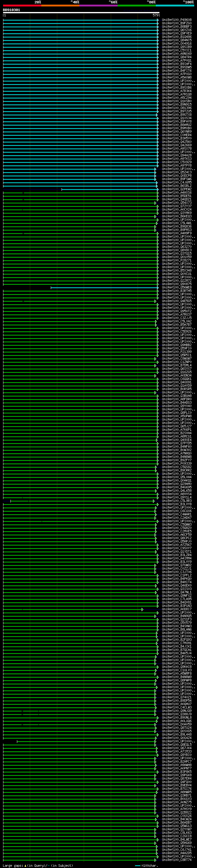The height and width of the screenshot is (868, 197).
Task: Open hit UniRef100_Q9FVE9
Action: click(x=177, y=33)
